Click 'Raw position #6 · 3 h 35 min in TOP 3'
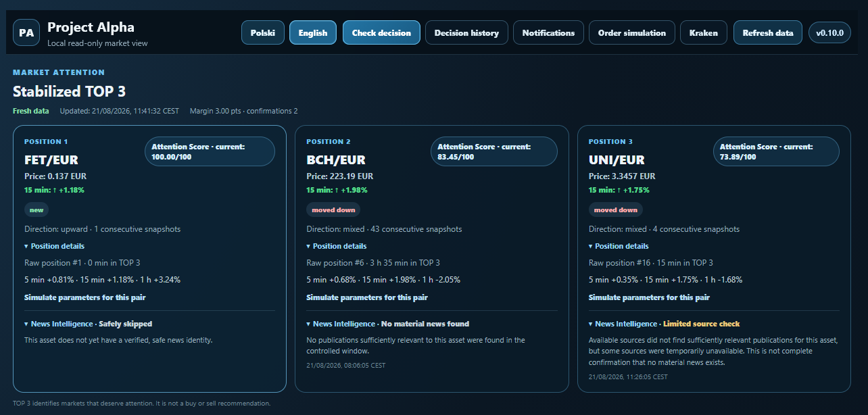Image resolution: width=868 pixels, height=415 pixels. [x=373, y=263]
